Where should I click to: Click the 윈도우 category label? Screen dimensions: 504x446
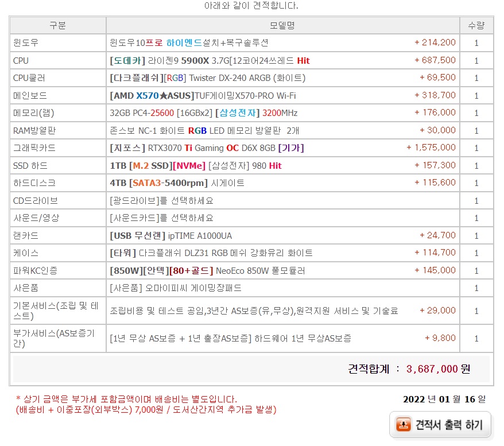pos(26,42)
